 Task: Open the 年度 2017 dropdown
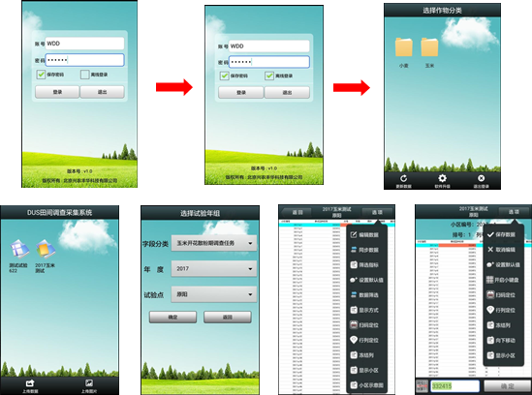(x=214, y=268)
